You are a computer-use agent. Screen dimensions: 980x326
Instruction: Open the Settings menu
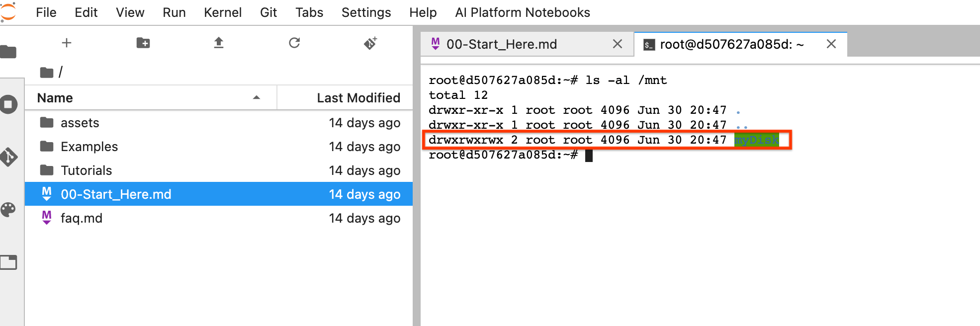366,12
